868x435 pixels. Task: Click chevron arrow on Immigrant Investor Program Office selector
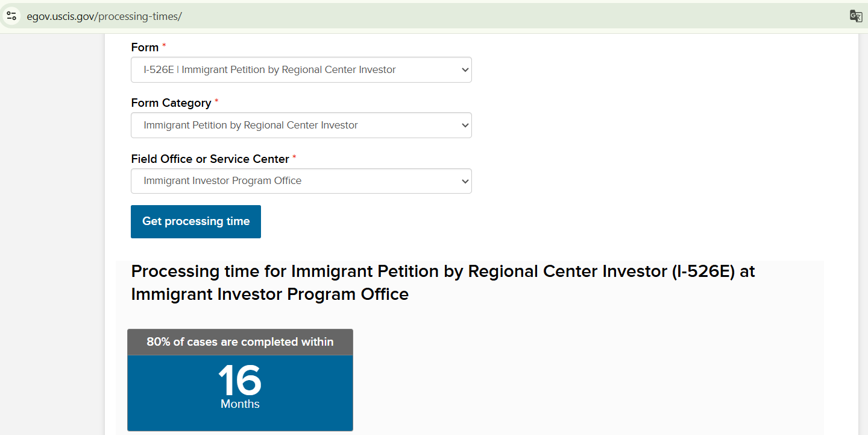pos(465,181)
